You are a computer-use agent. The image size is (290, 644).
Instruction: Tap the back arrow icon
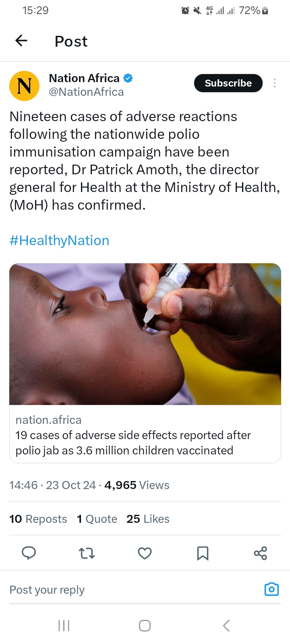21,41
